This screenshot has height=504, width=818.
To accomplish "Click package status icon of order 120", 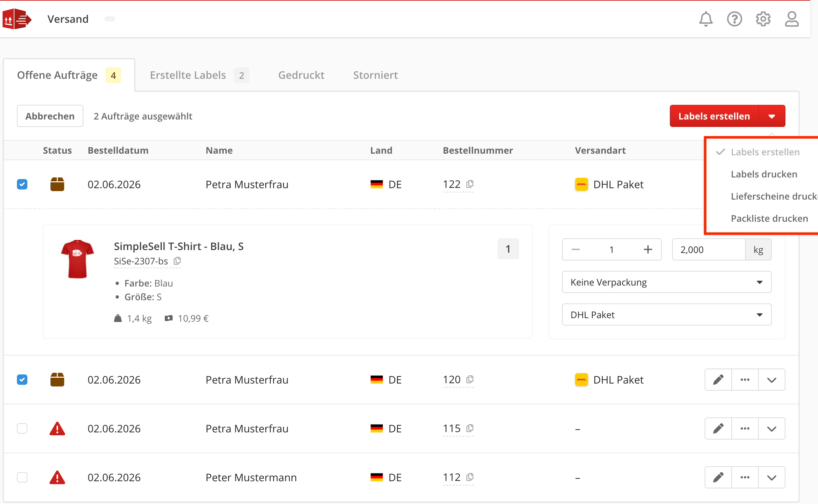I will tap(57, 380).
